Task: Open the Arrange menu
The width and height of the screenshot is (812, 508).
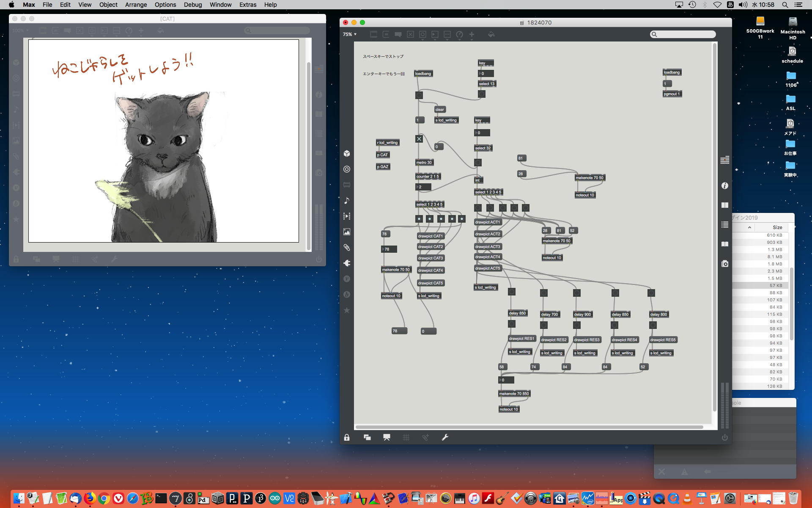Action: click(136, 5)
